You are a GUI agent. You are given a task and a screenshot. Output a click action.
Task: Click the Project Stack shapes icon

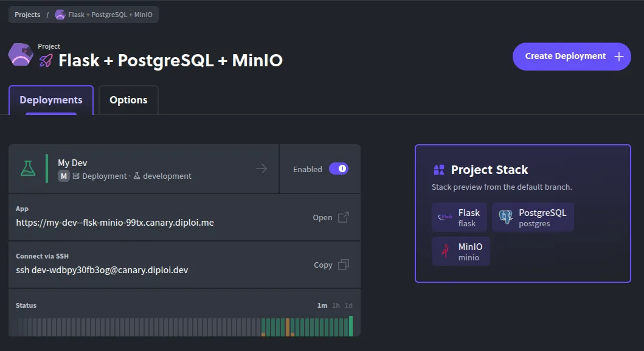pos(438,170)
